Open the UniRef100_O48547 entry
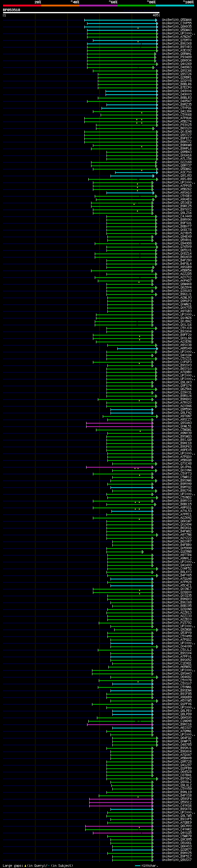197x868 pixels. coord(176,101)
